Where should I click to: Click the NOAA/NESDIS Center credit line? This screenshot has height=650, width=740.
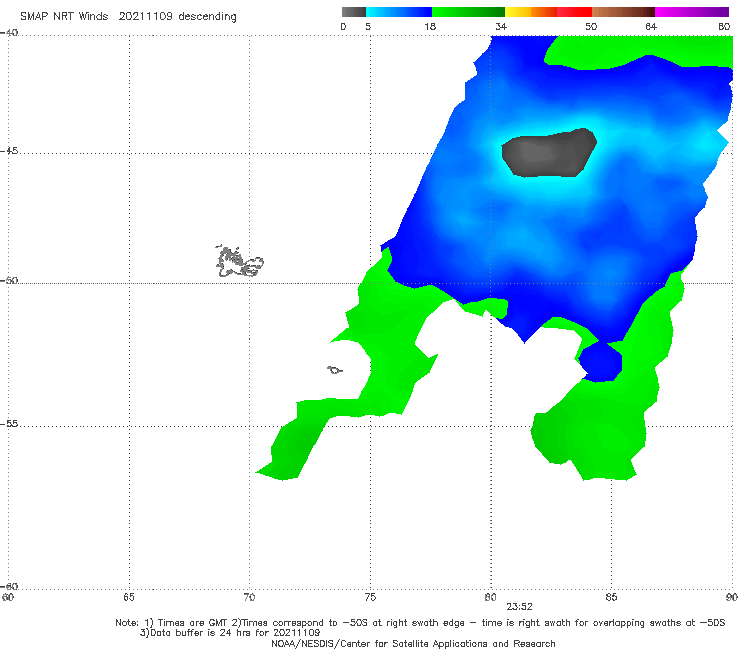click(x=413, y=643)
